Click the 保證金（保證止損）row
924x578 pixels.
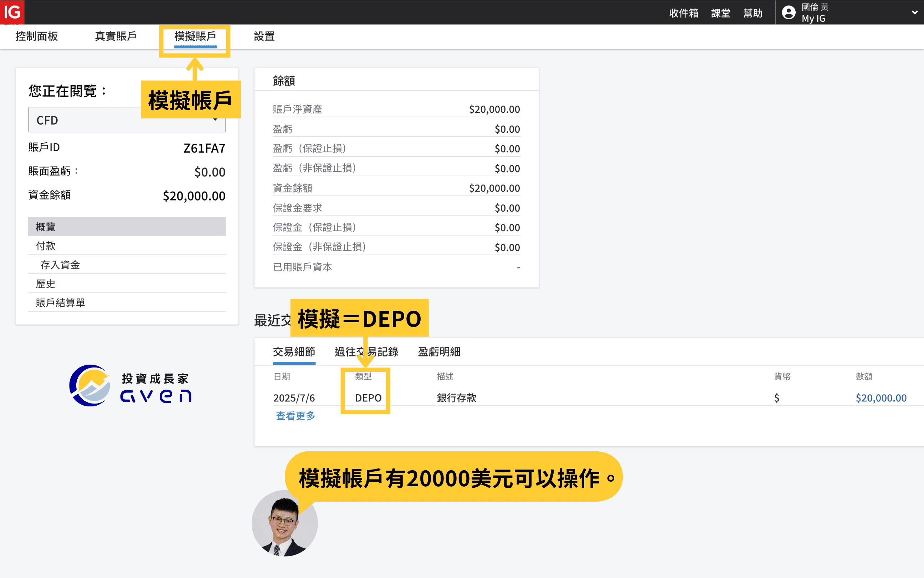coord(396,228)
